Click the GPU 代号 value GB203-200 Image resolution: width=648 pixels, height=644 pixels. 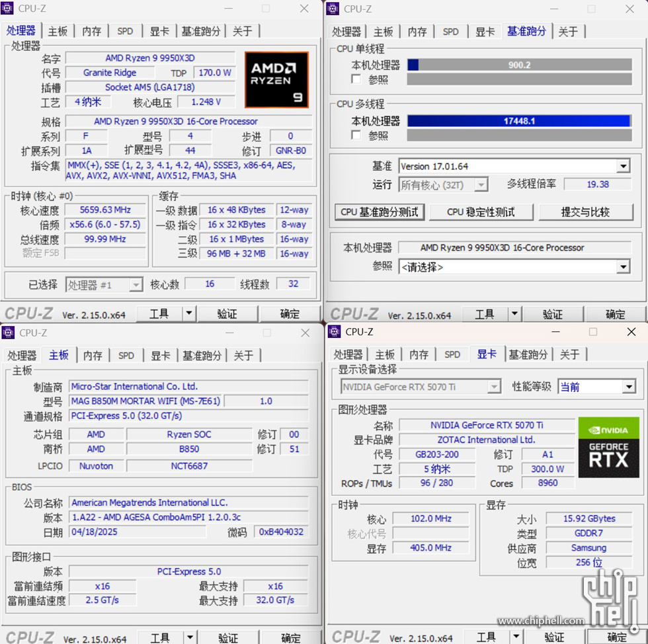click(x=437, y=454)
